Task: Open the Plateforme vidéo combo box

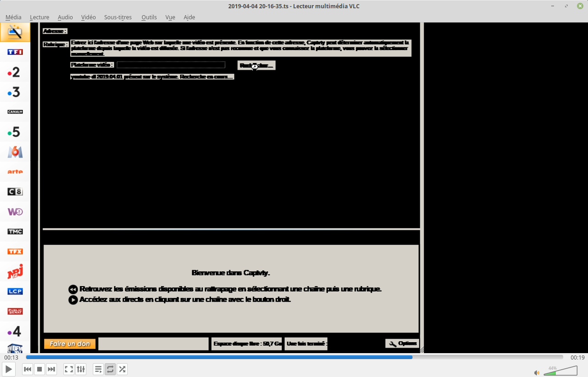Action: 170,65
